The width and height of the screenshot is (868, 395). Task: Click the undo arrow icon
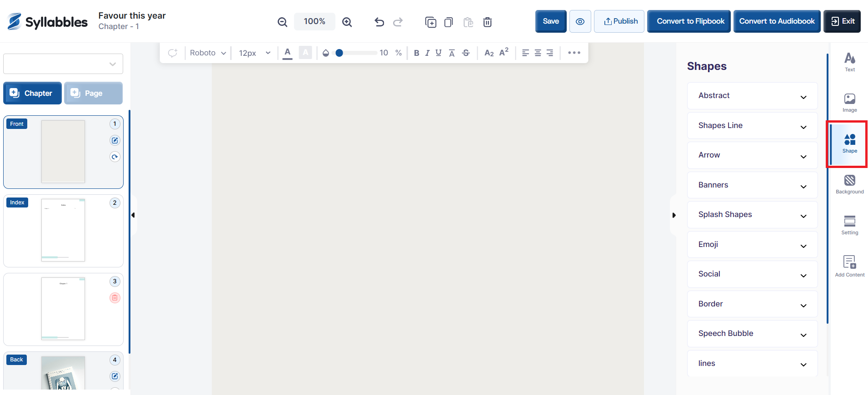(379, 22)
